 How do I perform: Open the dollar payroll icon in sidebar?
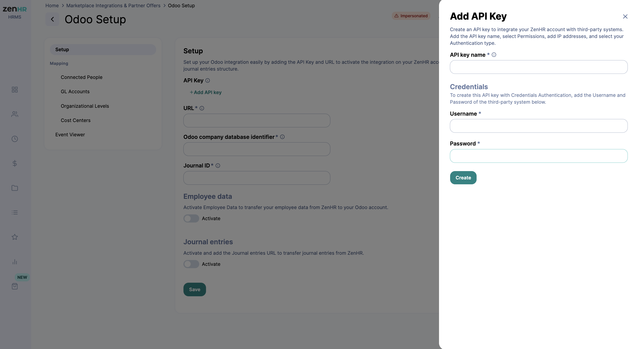pyautogui.click(x=15, y=163)
